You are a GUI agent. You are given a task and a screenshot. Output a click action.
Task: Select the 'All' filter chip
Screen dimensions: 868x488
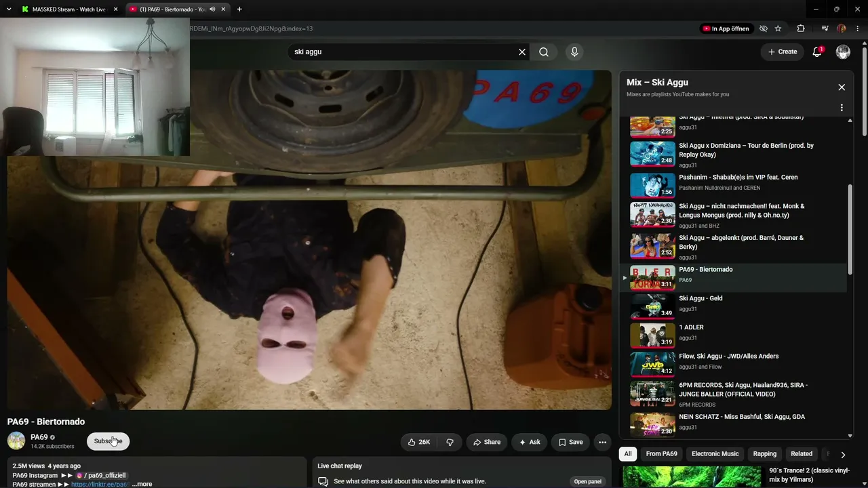[628, 454]
